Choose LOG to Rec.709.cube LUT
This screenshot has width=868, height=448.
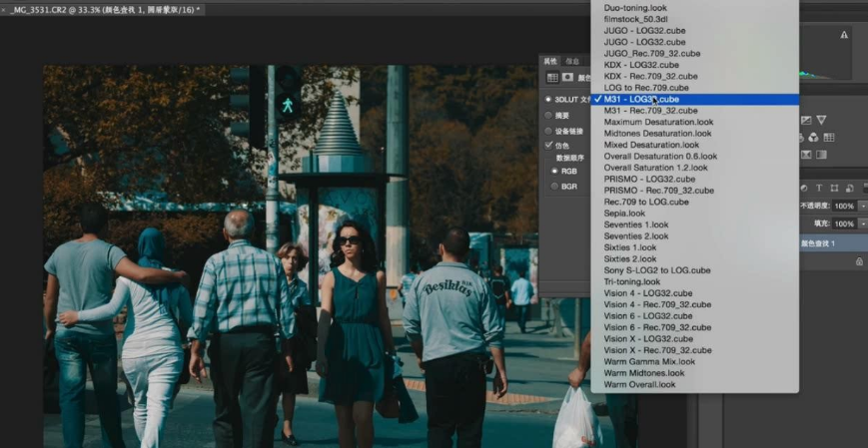point(695,88)
